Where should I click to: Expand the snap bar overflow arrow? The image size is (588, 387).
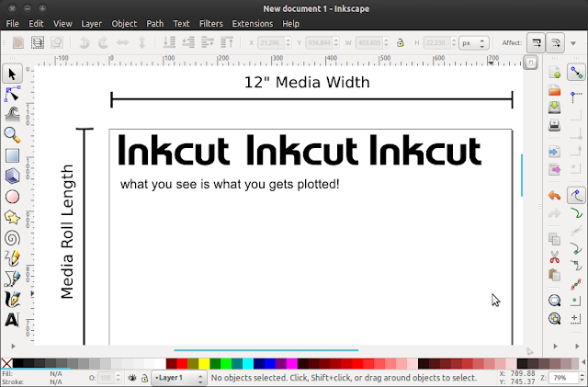click(577, 346)
